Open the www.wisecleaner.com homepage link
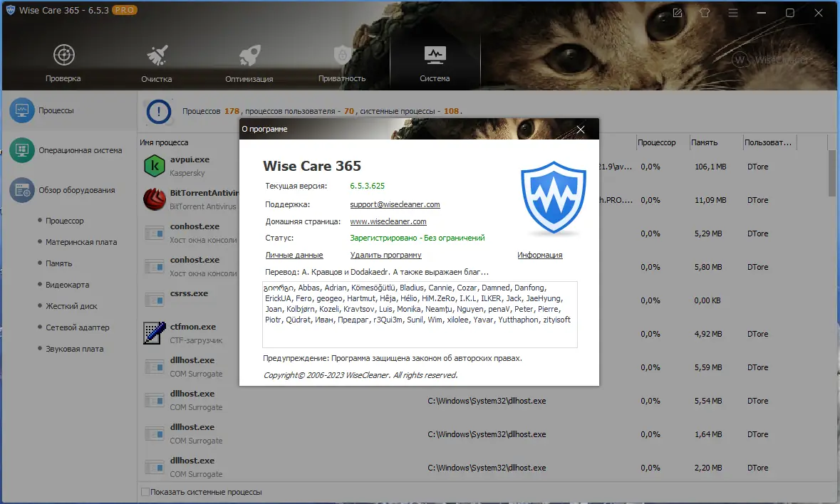Viewport: 840px width, 504px height. pyautogui.click(x=388, y=221)
